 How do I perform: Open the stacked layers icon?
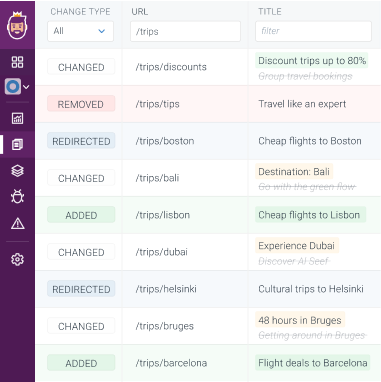tap(17, 171)
